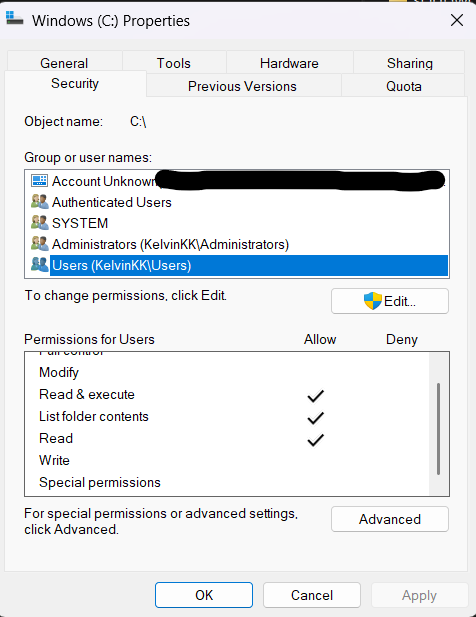Switch to the Hardware tab

coord(289,63)
